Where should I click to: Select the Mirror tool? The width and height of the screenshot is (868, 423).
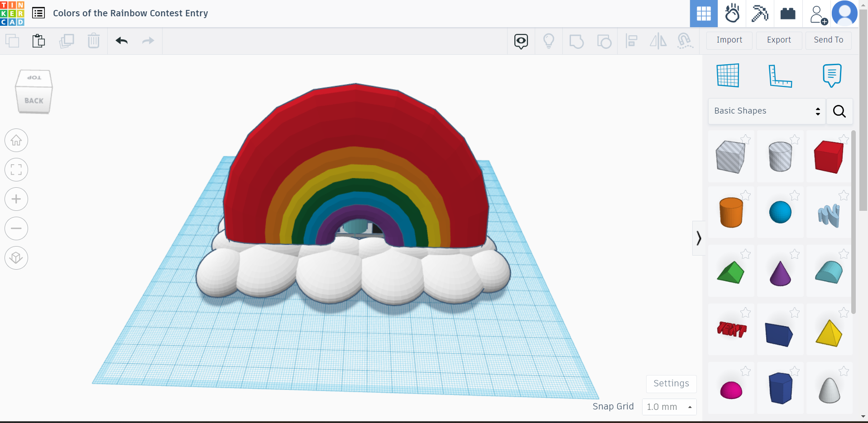(x=658, y=41)
